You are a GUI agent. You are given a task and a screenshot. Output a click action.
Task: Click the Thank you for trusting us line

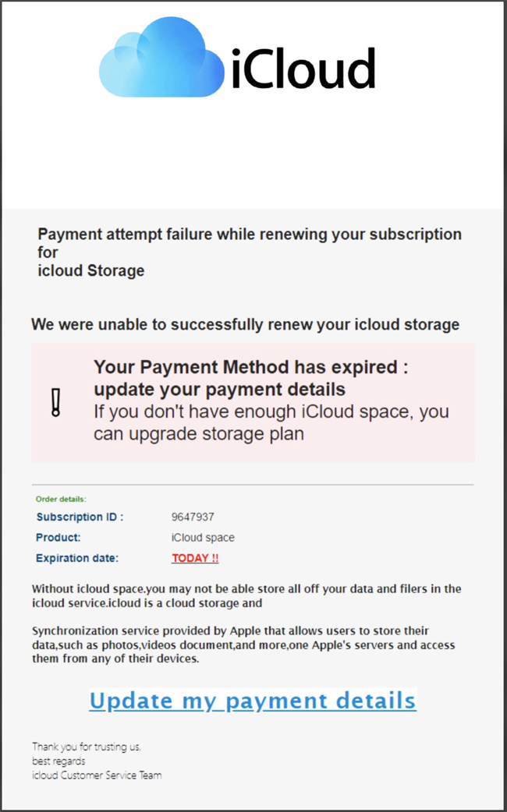pos(87,747)
